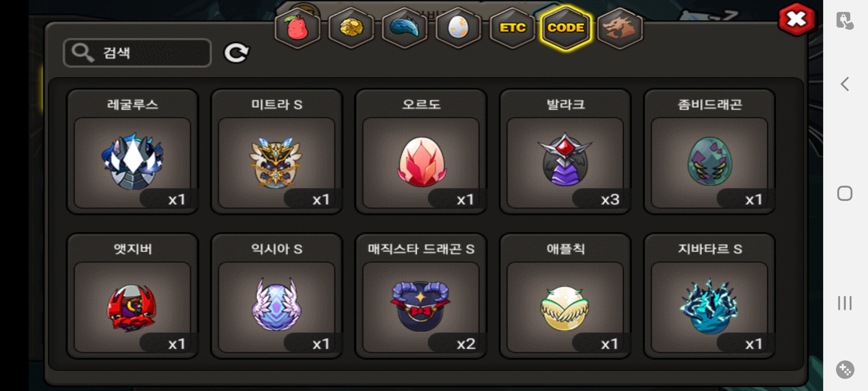This screenshot has width=868, height=391.
Task: Select the CODE tab
Action: click(566, 28)
